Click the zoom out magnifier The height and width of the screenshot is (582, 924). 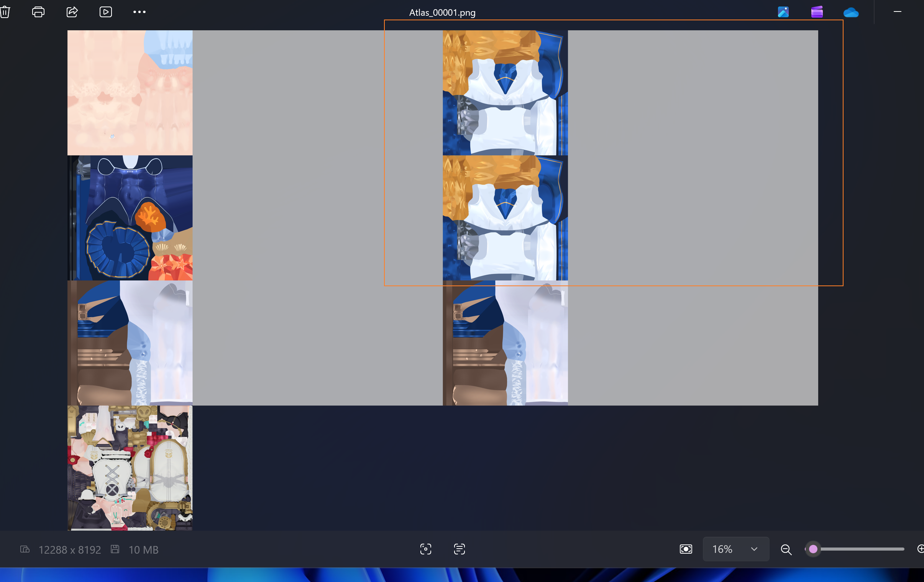click(786, 549)
